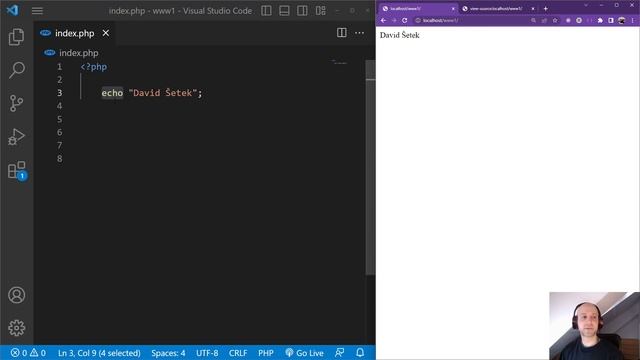Screen dimensions: 640x360
Task: Toggle the secondary side bar layout button
Action: [x=302, y=11]
